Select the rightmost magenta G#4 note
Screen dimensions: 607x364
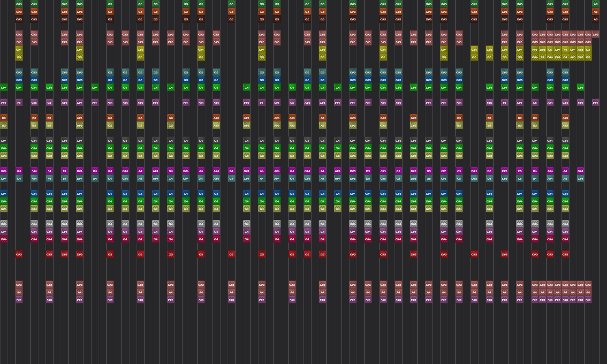tap(580, 171)
